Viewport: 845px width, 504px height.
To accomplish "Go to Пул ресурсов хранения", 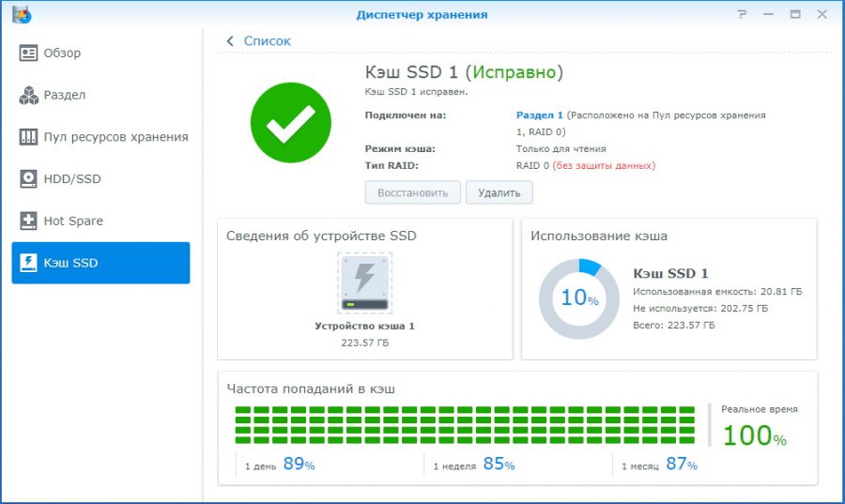I will (x=100, y=137).
